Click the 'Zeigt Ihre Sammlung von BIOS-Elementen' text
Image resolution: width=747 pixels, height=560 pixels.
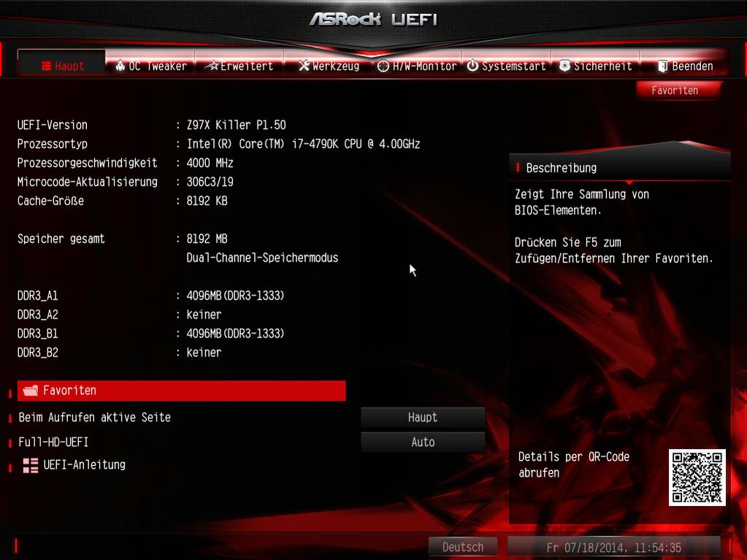click(x=582, y=202)
